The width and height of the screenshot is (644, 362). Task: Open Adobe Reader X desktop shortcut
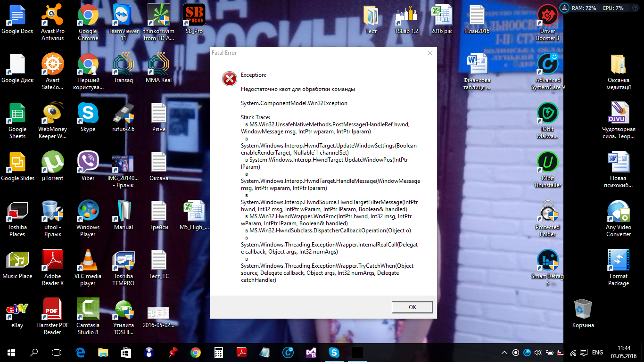coord(52,267)
